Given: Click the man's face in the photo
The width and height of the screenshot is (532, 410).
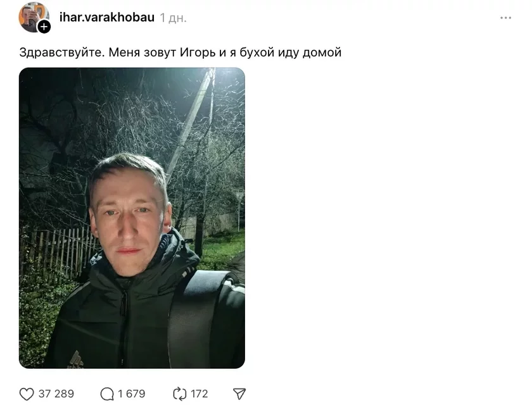Looking at the screenshot, I should pyautogui.click(x=130, y=220).
